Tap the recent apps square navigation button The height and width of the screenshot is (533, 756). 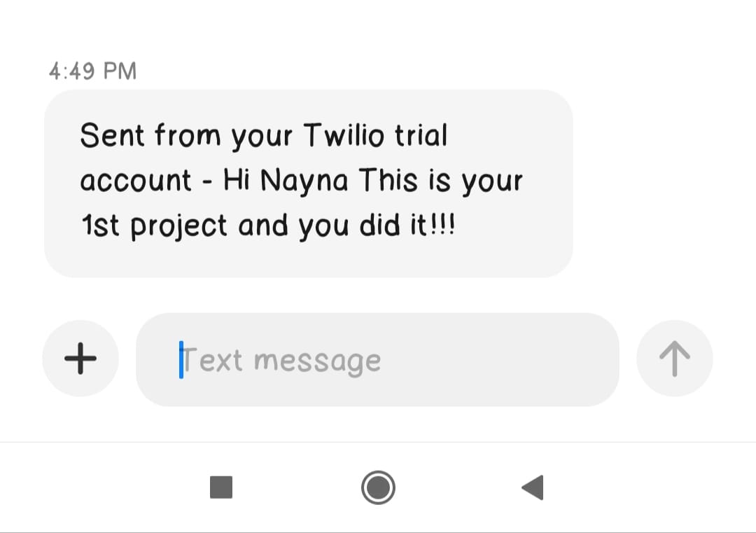point(220,487)
